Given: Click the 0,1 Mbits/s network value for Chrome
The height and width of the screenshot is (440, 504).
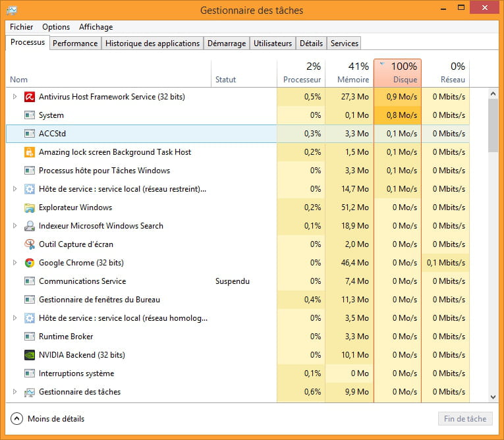Looking at the screenshot, I should coord(446,263).
